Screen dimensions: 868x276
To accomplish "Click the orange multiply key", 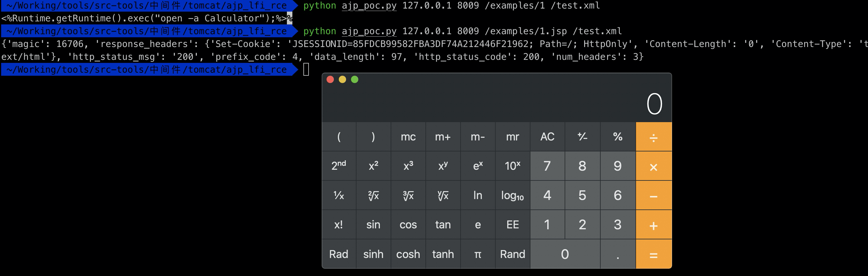I will 654,166.
